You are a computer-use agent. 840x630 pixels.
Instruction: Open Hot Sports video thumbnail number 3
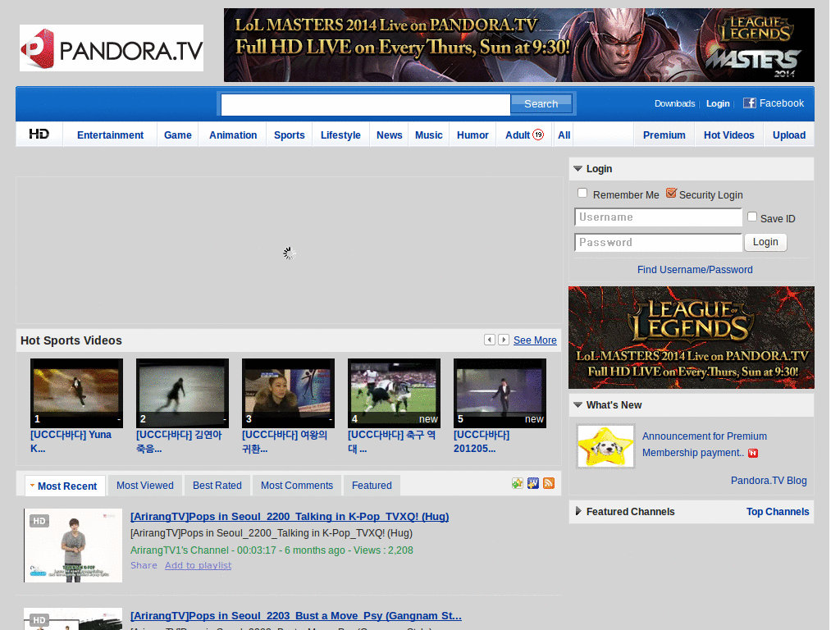point(288,393)
